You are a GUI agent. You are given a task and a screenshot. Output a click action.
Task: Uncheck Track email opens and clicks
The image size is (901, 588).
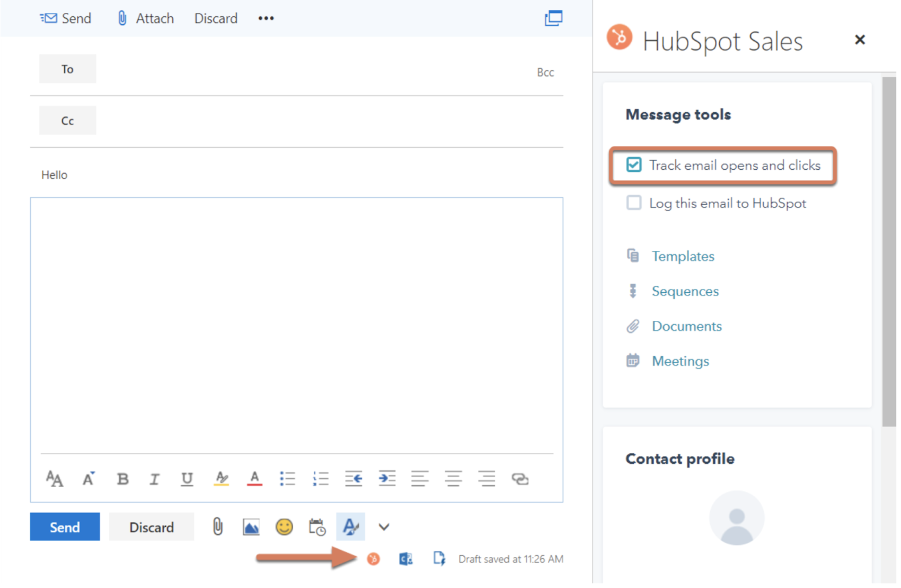point(634,165)
